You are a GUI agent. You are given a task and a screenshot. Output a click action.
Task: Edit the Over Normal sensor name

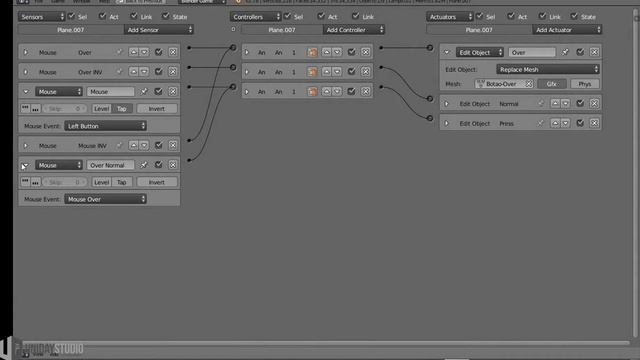[x=110, y=165]
